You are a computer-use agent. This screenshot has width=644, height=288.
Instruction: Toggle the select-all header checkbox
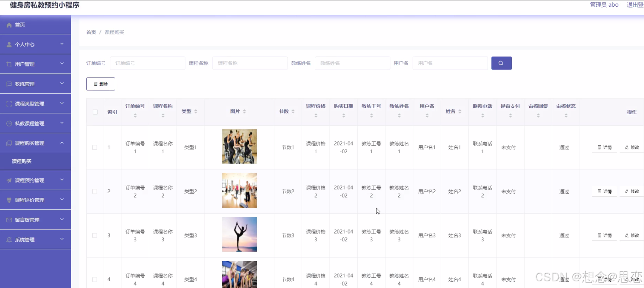[x=95, y=112]
